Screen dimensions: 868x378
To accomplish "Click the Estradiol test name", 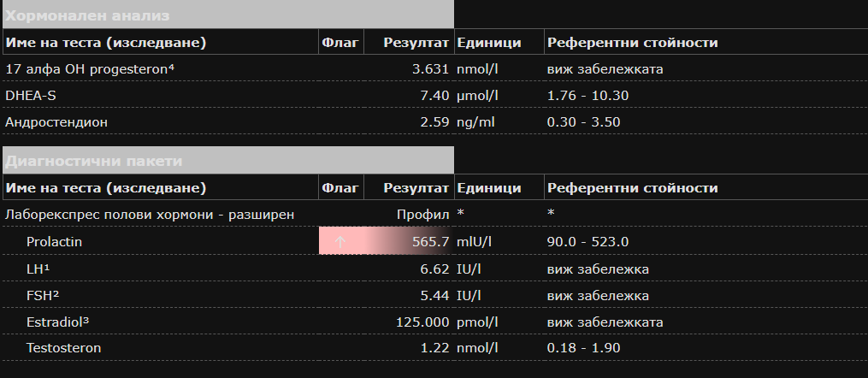I will pyautogui.click(x=58, y=322).
